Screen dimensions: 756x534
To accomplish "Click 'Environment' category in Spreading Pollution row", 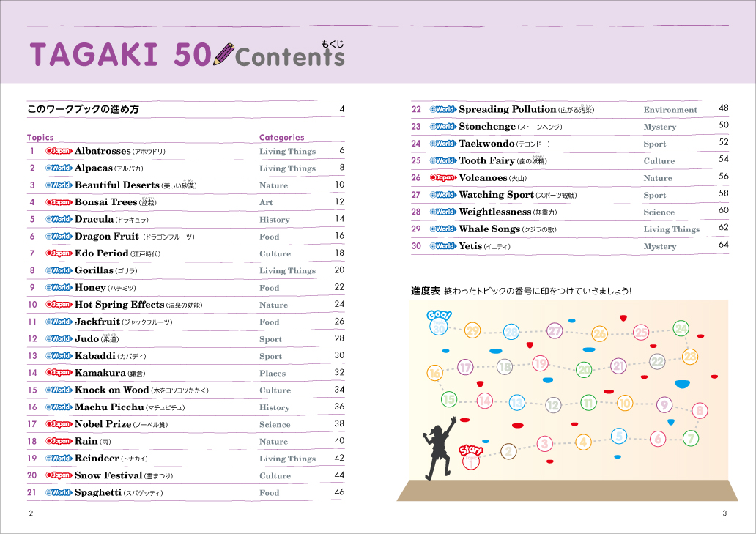I will coord(671,110).
